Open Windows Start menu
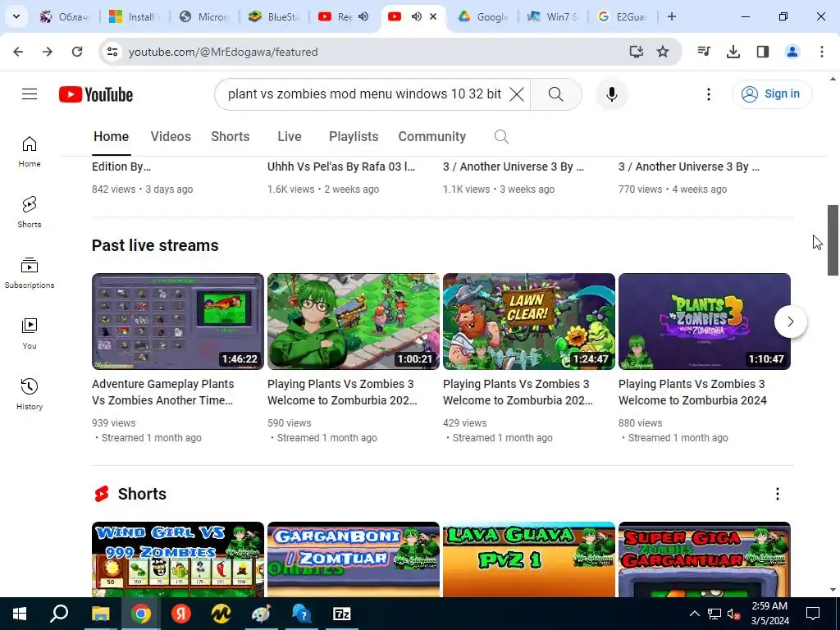The image size is (840, 630). coord(20,614)
